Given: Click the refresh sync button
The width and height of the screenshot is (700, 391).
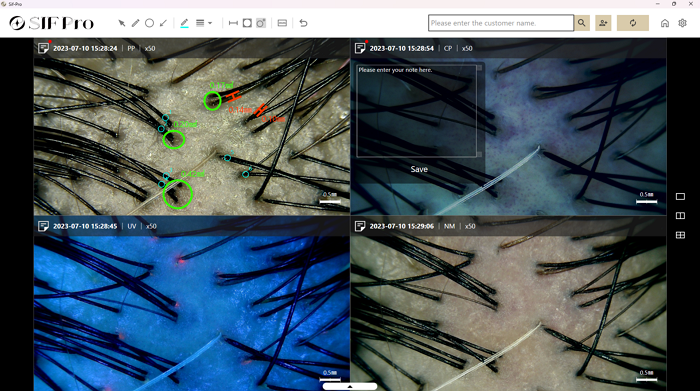Looking at the screenshot, I should pos(633,23).
